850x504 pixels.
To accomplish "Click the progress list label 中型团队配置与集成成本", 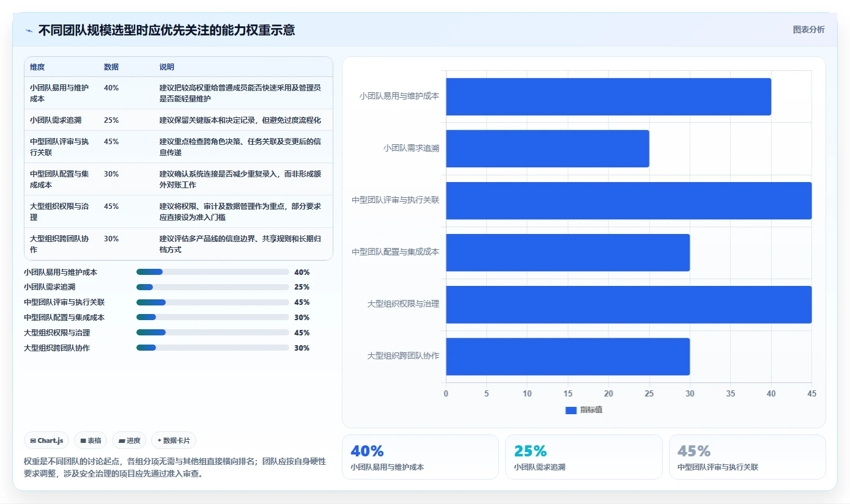I will click(64, 318).
